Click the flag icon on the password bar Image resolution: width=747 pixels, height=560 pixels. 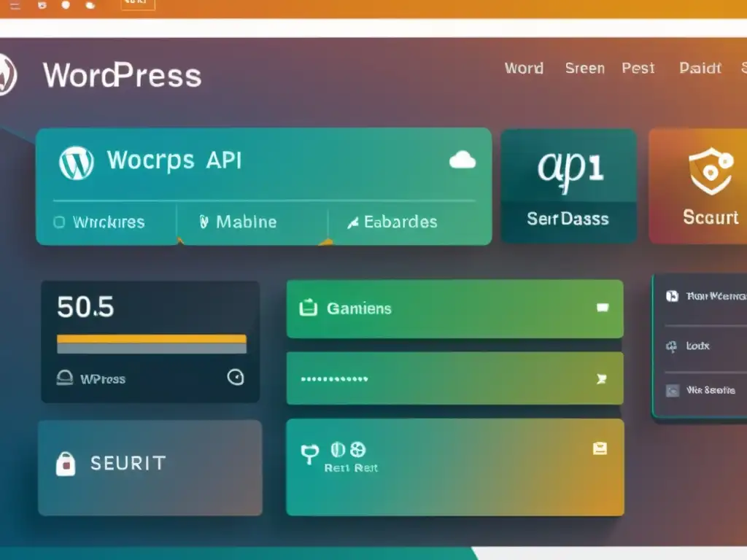coord(601,378)
